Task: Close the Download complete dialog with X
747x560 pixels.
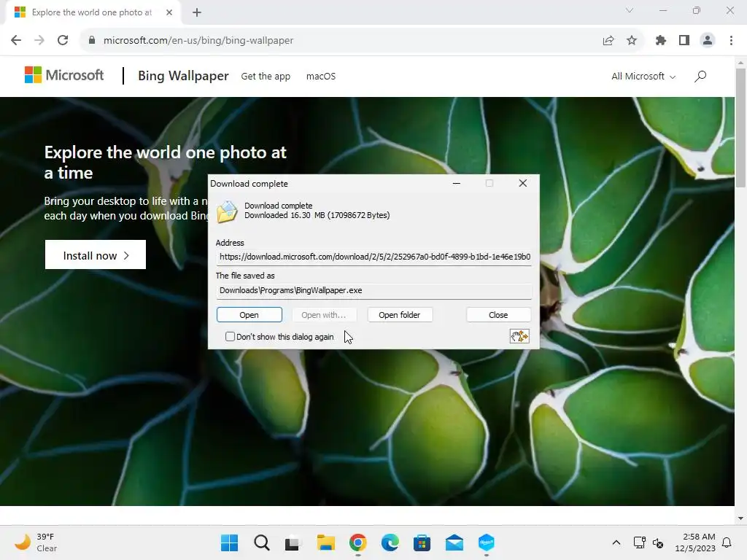Action: pyautogui.click(x=522, y=183)
